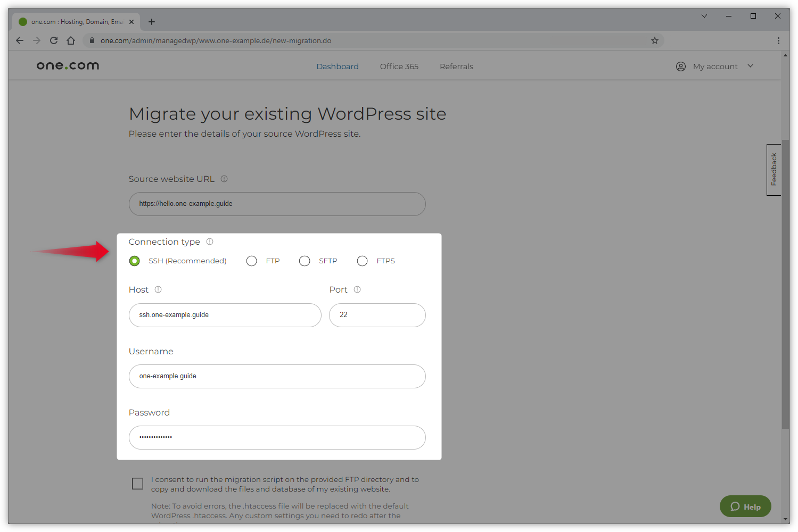Click the info icon next to Connection type
Image resolution: width=798 pixels, height=532 pixels.
pos(210,242)
